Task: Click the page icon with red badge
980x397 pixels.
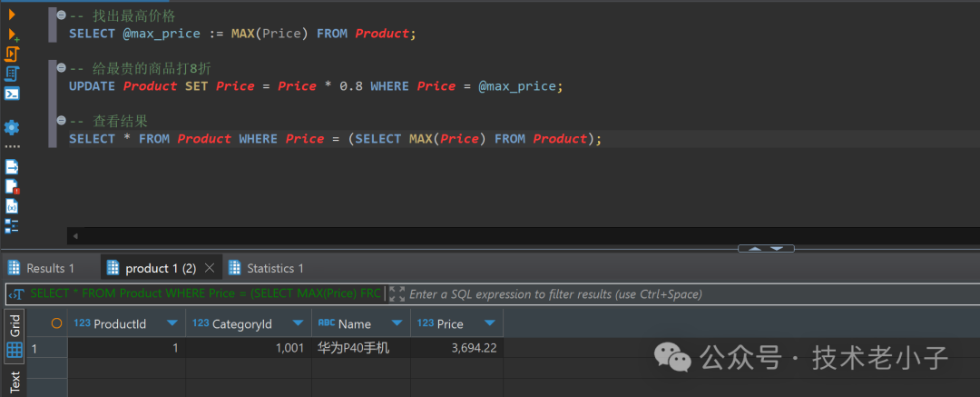Action: click(12, 187)
